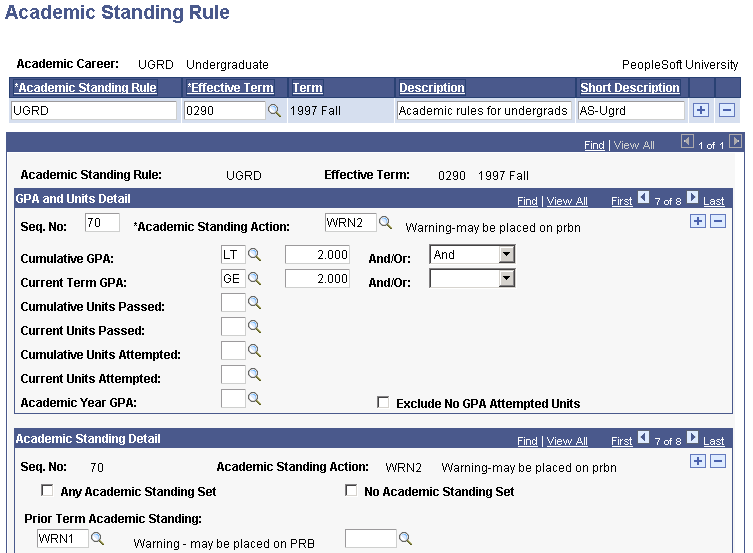Image resolution: width=753 pixels, height=553 pixels.
Task: Open Current Units Attempted lookup
Action: click(x=254, y=374)
